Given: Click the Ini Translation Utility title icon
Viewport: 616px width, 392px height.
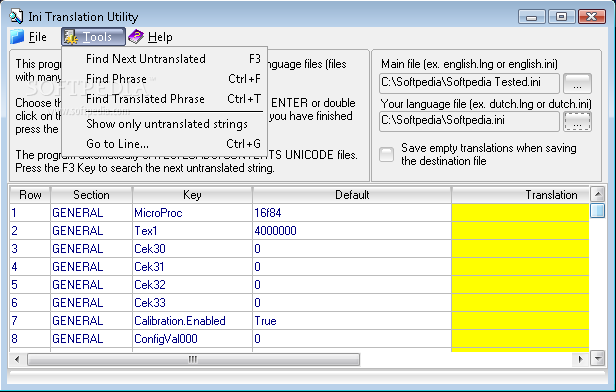Looking at the screenshot, I should click(x=16, y=16).
